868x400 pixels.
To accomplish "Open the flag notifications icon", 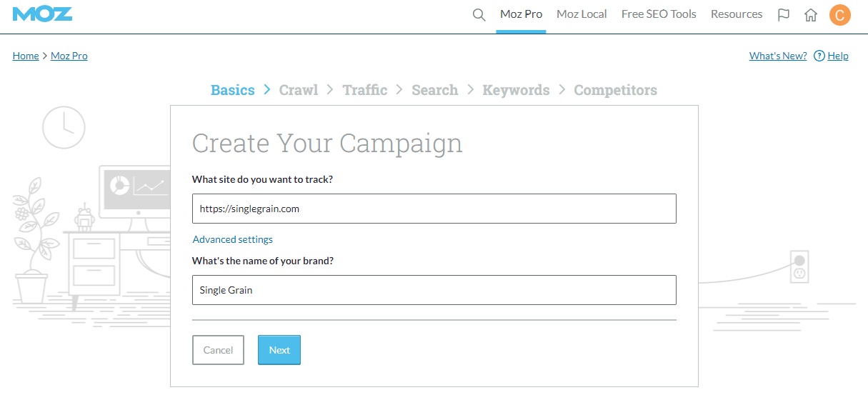I will tap(784, 14).
